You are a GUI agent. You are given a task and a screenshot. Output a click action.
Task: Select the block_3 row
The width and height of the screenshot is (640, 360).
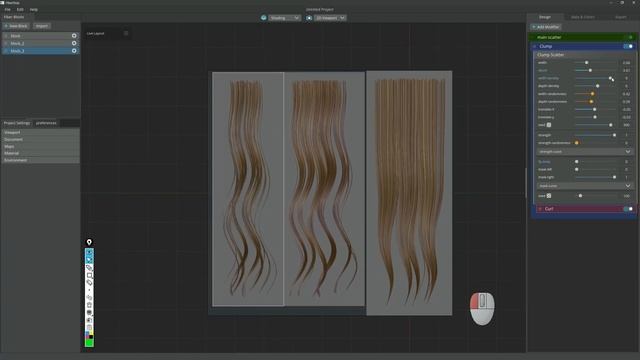click(x=40, y=51)
